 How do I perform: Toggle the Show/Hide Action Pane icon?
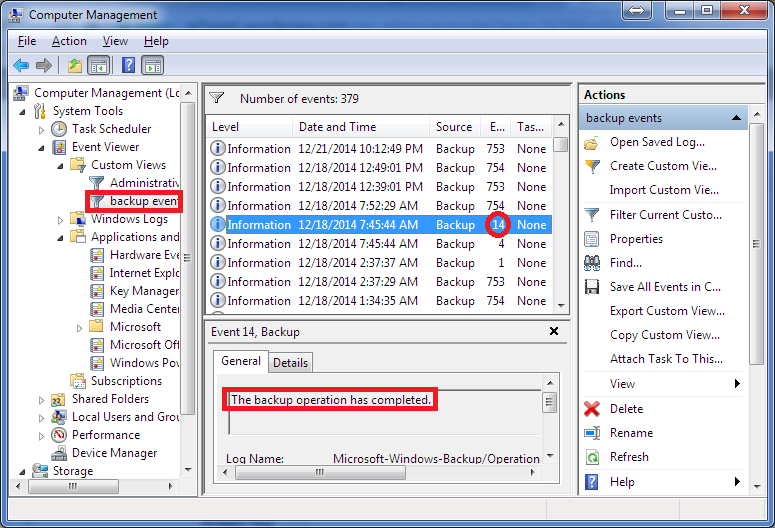(x=153, y=65)
